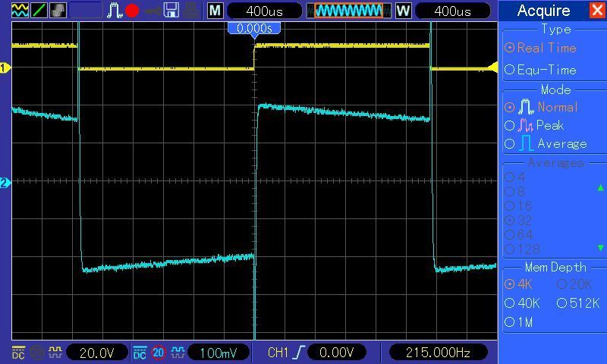The width and height of the screenshot is (607, 364).
Task: Click the rising edge trigger slope icon
Action: [x=299, y=353]
